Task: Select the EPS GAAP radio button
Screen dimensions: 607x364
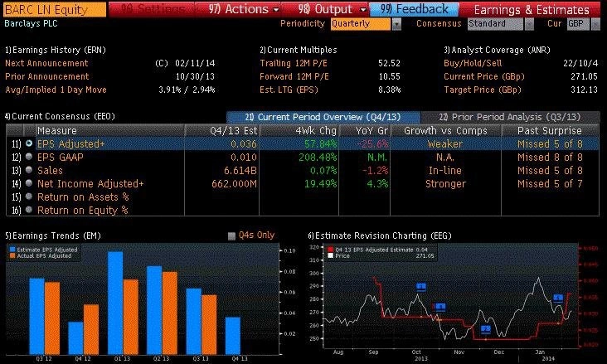Action: [x=29, y=157]
